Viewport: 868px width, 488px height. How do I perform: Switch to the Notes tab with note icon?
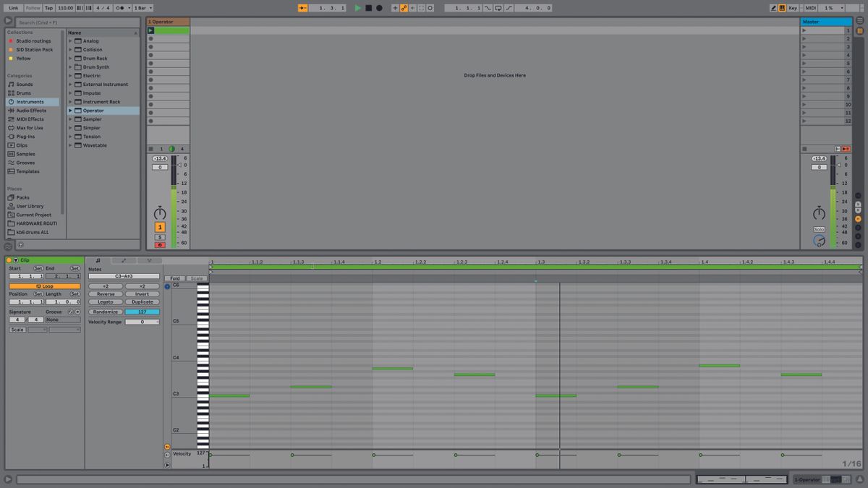tap(98, 260)
